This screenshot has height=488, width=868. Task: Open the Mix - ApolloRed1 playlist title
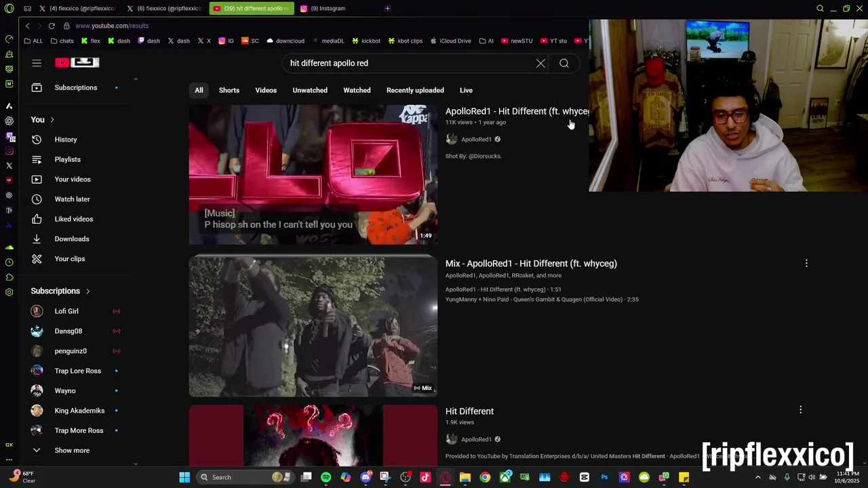pyautogui.click(x=531, y=264)
